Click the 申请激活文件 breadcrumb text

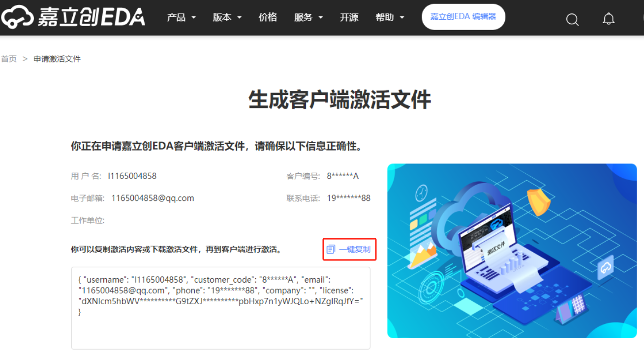click(x=57, y=59)
